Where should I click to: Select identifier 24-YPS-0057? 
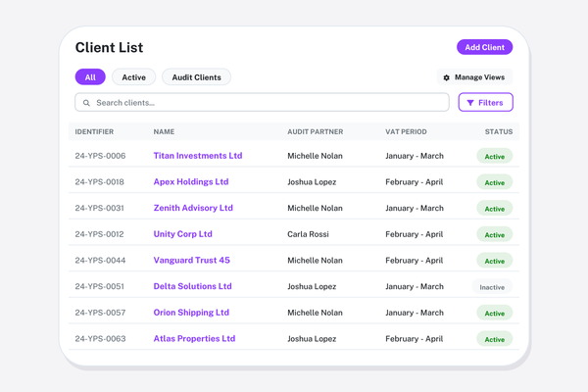(100, 313)
